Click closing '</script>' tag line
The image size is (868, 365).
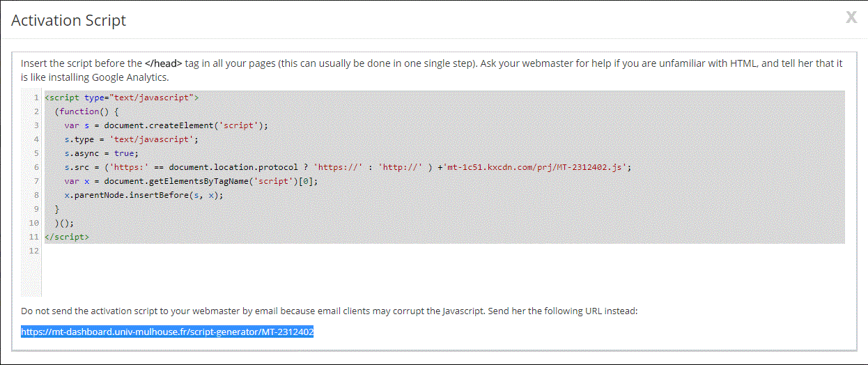66,237
